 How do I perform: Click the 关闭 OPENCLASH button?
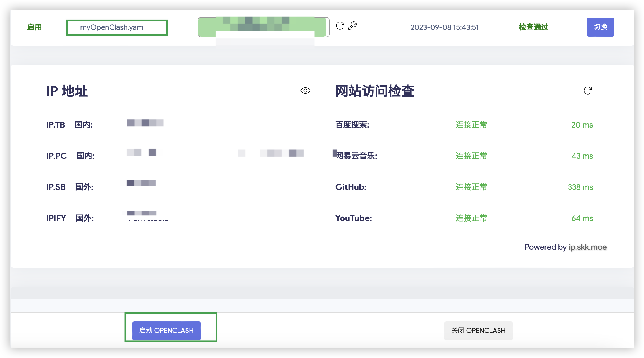(478, 330)
